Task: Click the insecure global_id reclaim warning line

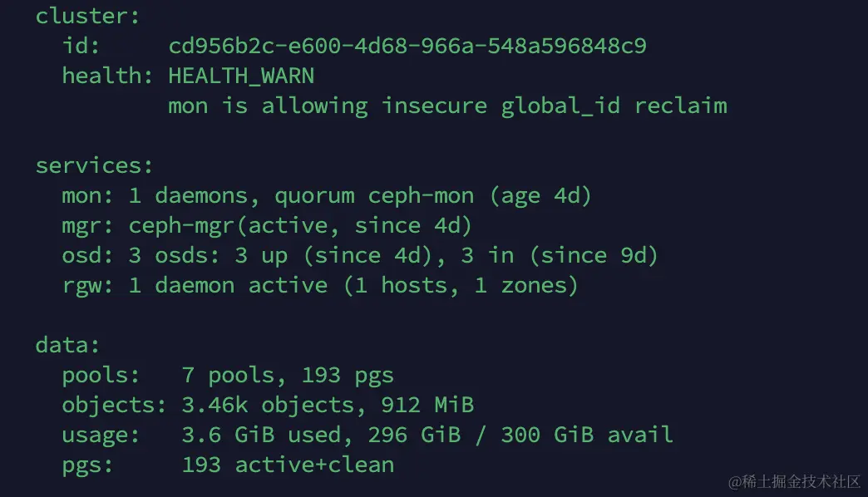Action: pos(447,106)
